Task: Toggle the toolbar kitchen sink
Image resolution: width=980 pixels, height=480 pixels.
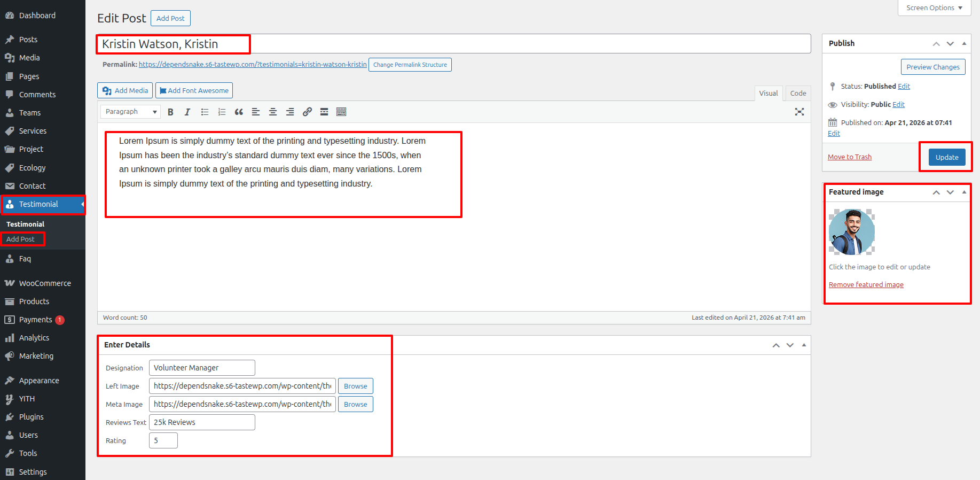Action: point(341,112)
